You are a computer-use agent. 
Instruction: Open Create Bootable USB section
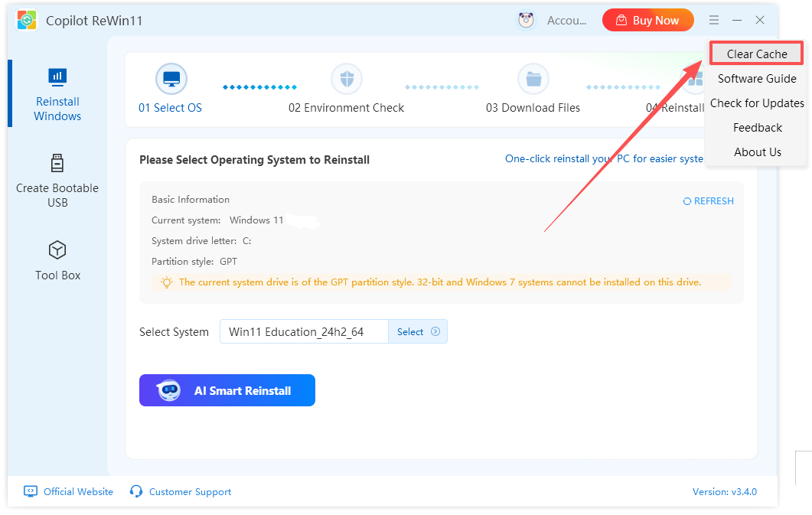(57, 180)
